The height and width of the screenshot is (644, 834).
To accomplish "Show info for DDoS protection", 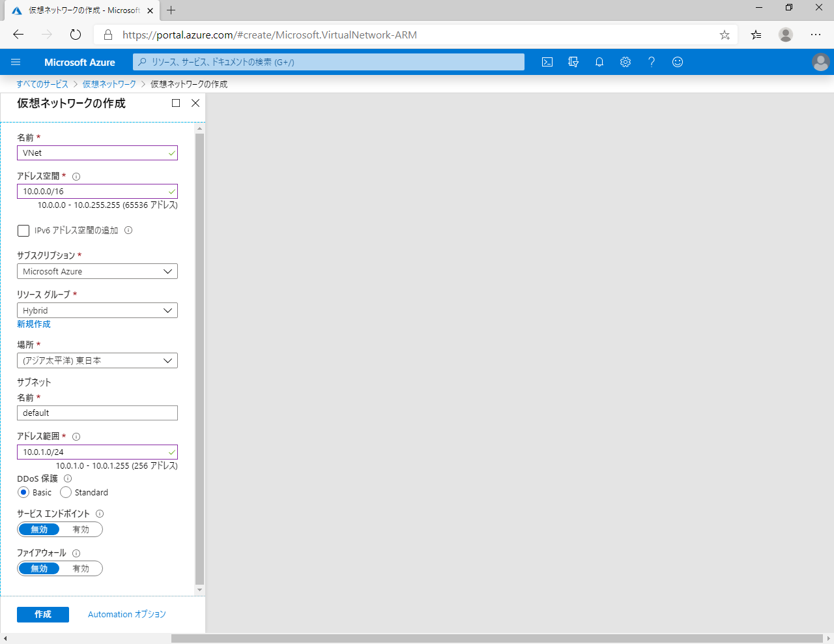I will (68, 478).
